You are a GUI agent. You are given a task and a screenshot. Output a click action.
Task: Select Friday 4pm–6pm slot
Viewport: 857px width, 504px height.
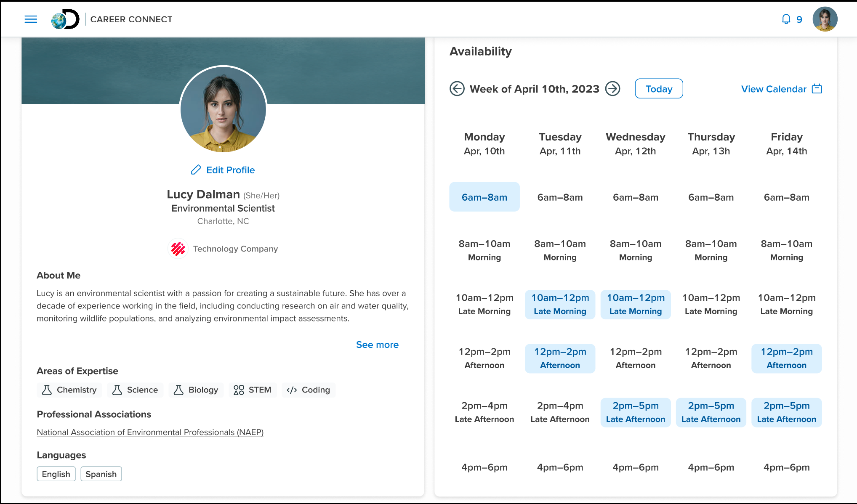click(787, 467)
